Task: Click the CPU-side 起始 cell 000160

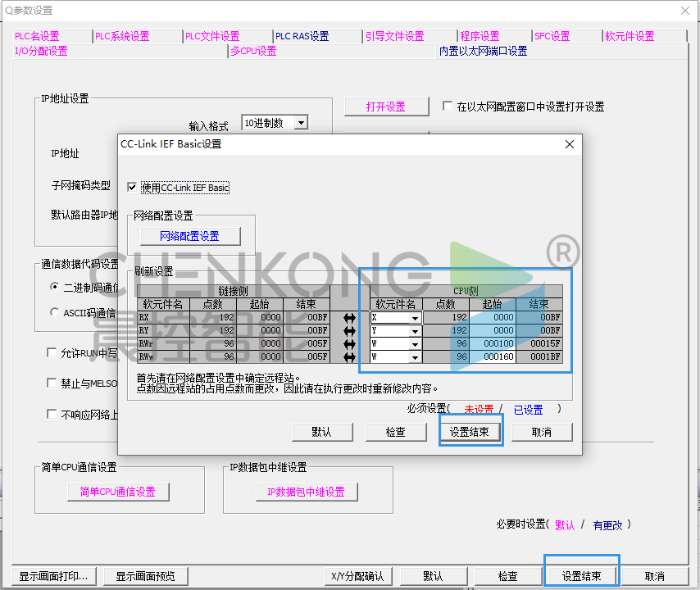Action: click(x=493, y=357)
